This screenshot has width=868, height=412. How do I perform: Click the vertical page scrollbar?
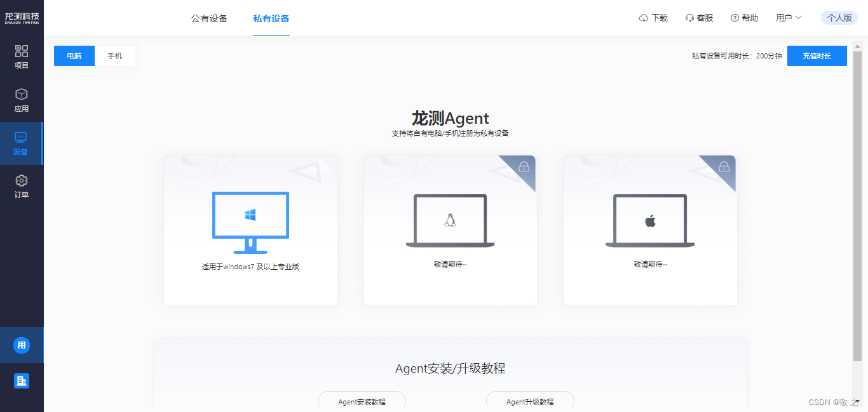[x=857, y=206]
